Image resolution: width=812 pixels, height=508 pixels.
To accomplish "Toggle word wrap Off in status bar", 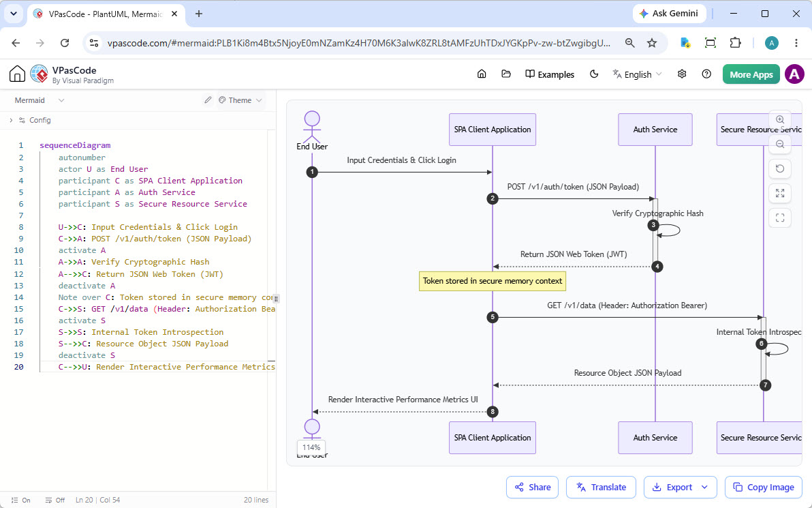I will [x=55, y=500].
